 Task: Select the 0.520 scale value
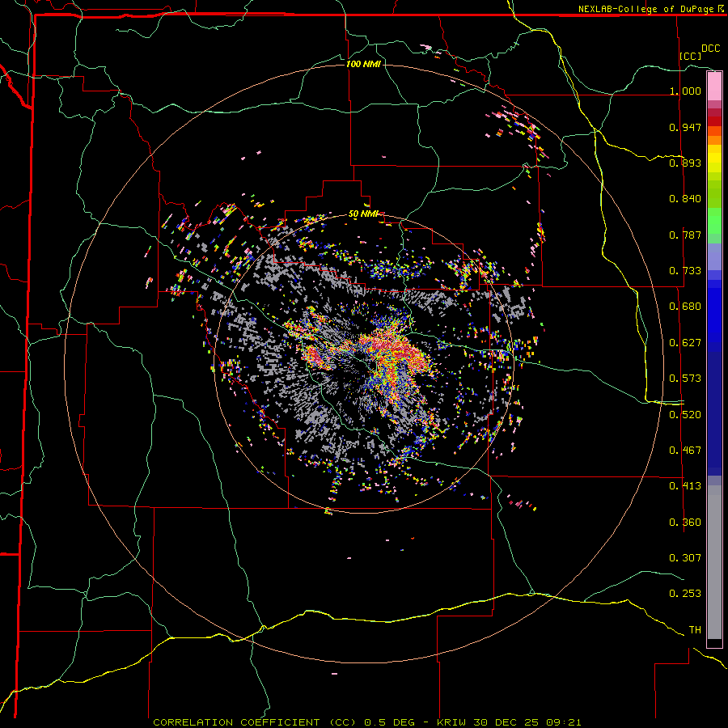point(685,414)
